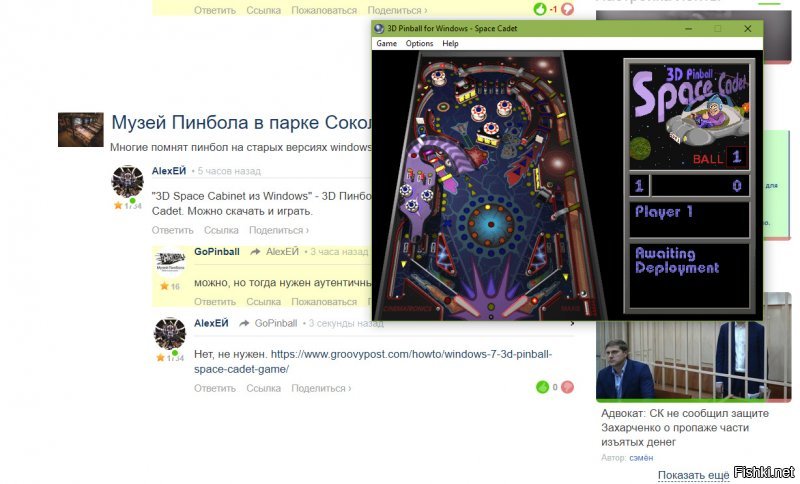Click the "Player 1" panel in the pinball window
Viewport: 800px width, 484px height.
[x=689, y=219]
